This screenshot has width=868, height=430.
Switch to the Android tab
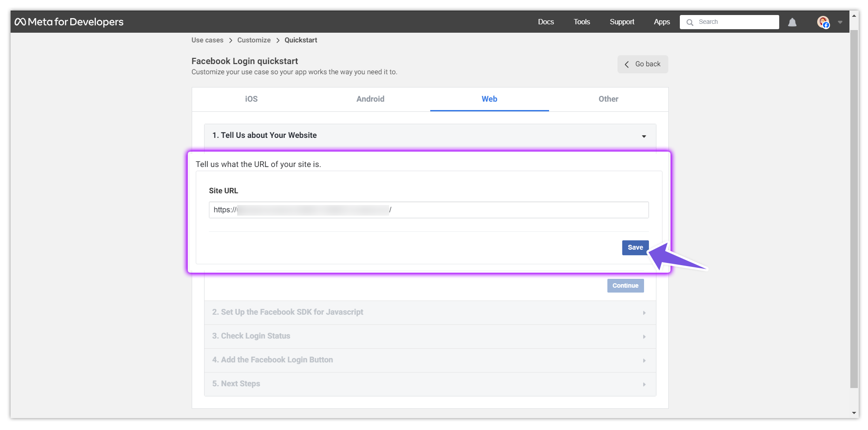coord(370,99)
